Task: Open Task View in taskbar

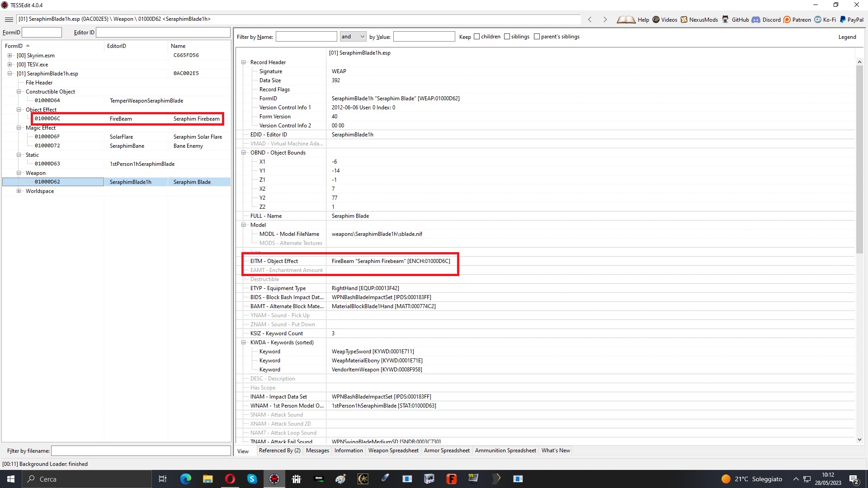Action: (x=163, y=479)
